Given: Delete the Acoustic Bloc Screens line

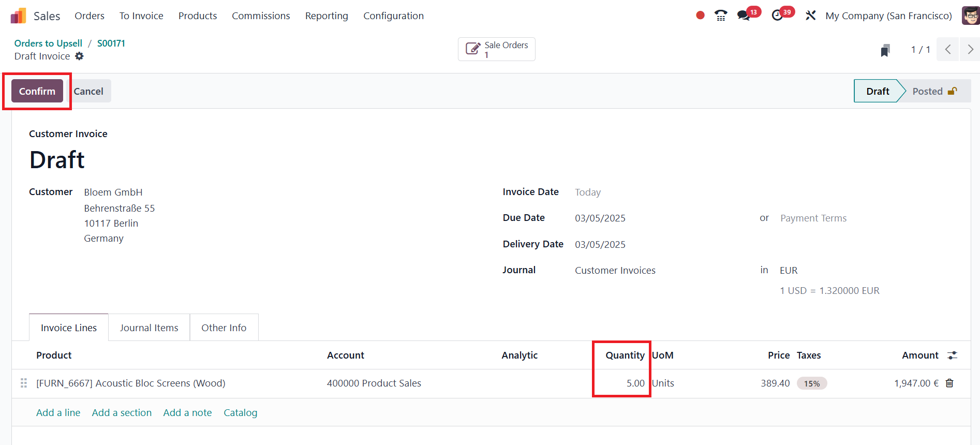Looking at the screenshot, I should click(949, 383).
